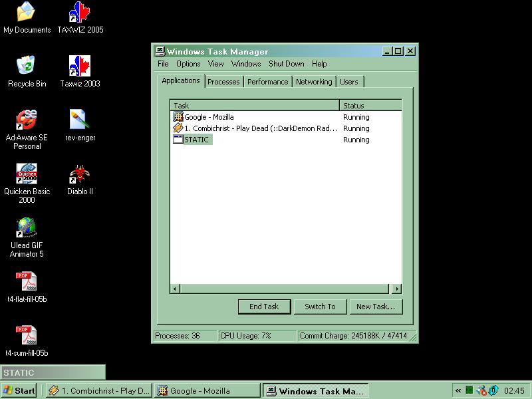Click Task Manager title bar icon

tap(160, 51)
